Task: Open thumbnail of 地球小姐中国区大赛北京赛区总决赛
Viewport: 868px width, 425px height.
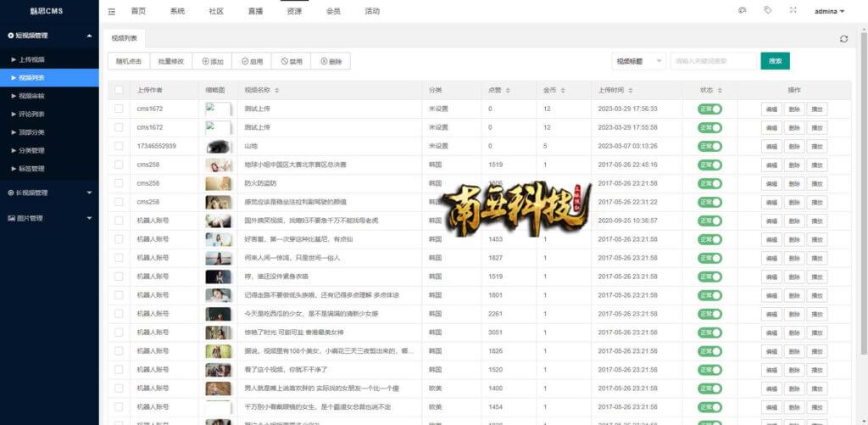Action: click(218, 165)
